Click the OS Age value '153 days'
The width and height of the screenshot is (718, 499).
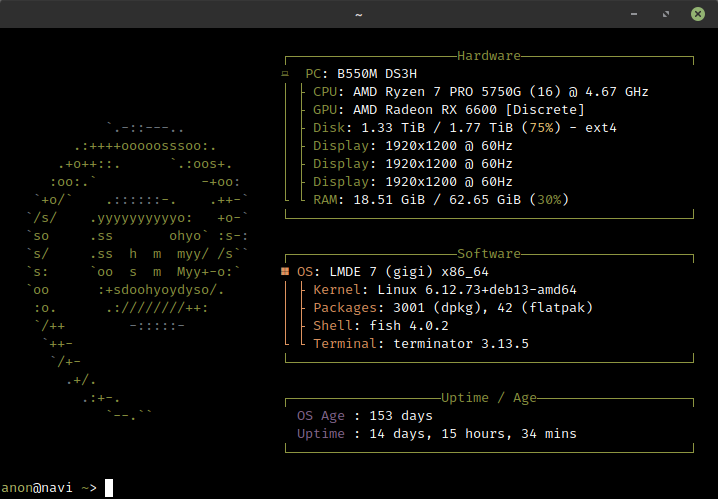point(401,416)
